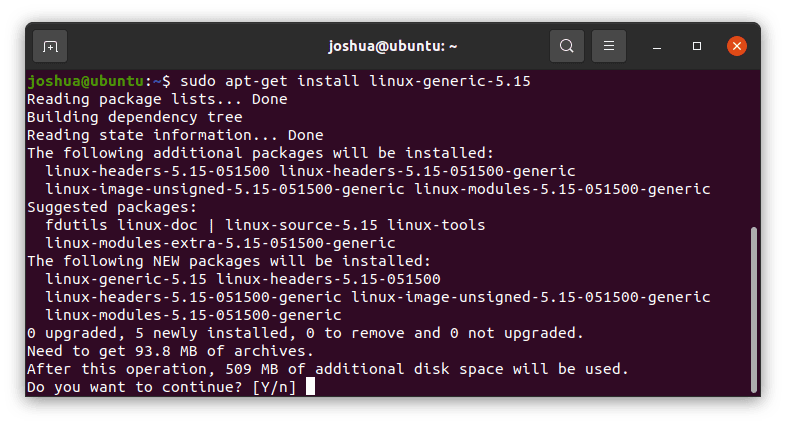Click the following NEW packages line
The width and height of the screenshot is (786, 425).
(x=229, y=261)
